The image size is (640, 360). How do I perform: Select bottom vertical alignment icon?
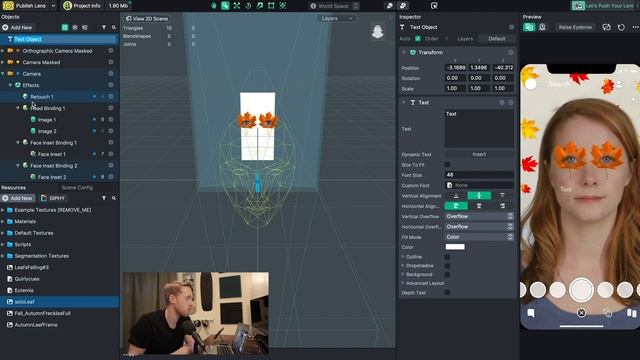456,196
